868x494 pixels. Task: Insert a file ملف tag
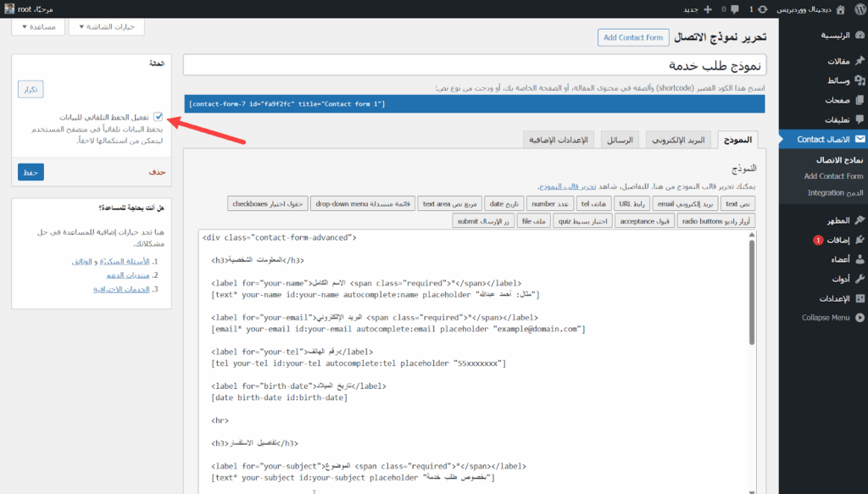(534, 220)
